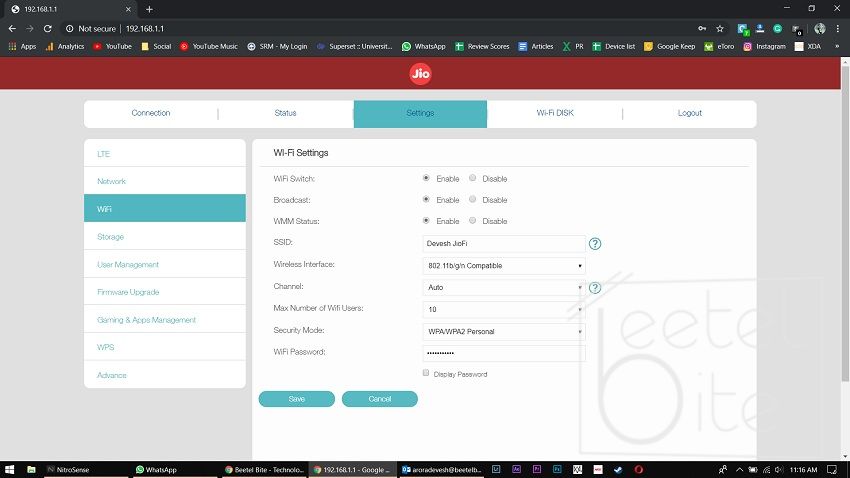Image resolution: width=850 pixels, height=478 pixels.
Task: Set Broadcast to Disable
Action: coord(473,199)
